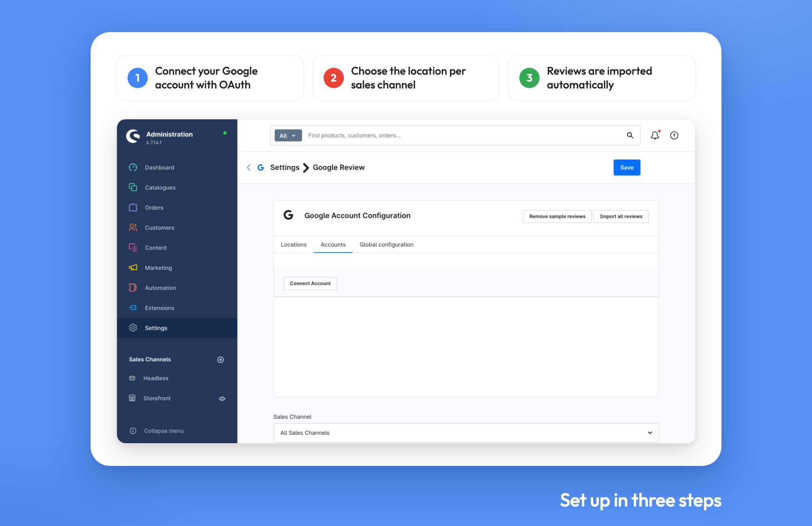Open the Extensions plug icon

click(133, 308)
